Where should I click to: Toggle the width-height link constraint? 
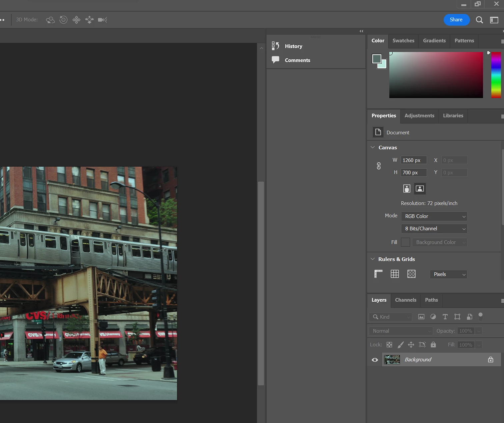[x=379, y=166]
